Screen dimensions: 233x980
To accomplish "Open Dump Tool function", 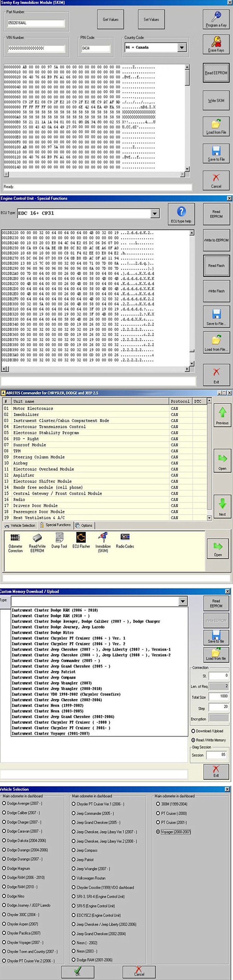I will coord(59,541).
